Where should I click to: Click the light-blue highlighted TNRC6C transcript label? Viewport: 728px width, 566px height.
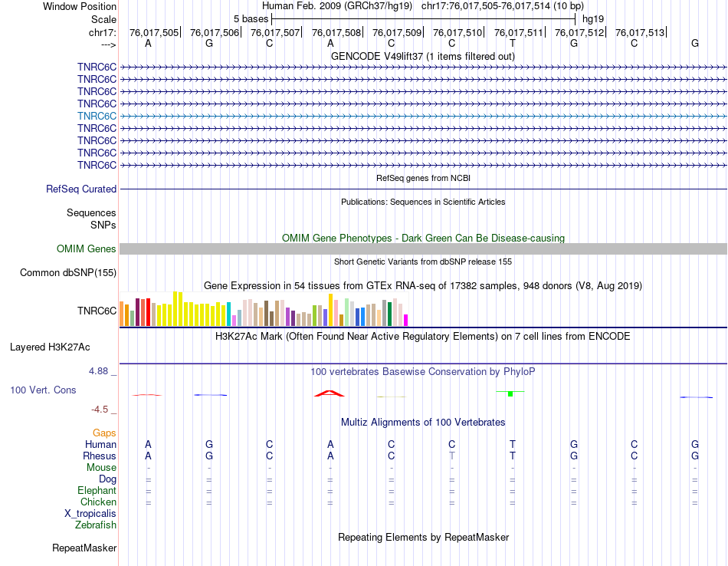point(97,116)
